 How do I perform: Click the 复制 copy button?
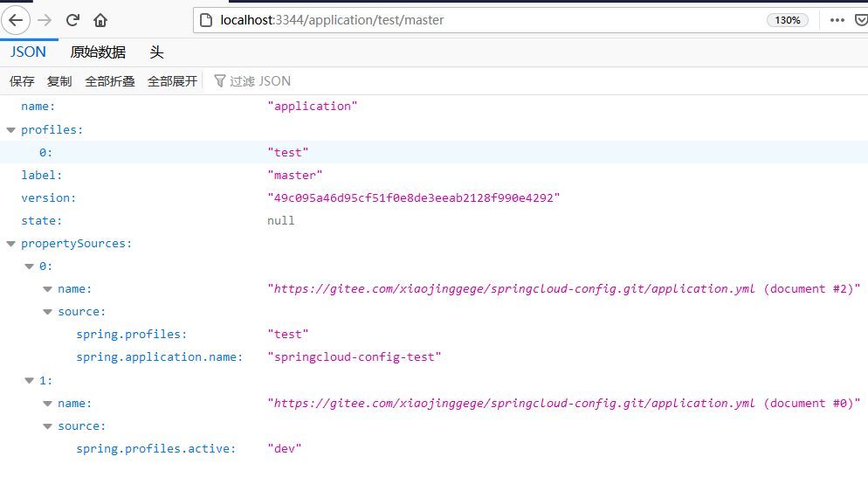[x=59, y=81]
